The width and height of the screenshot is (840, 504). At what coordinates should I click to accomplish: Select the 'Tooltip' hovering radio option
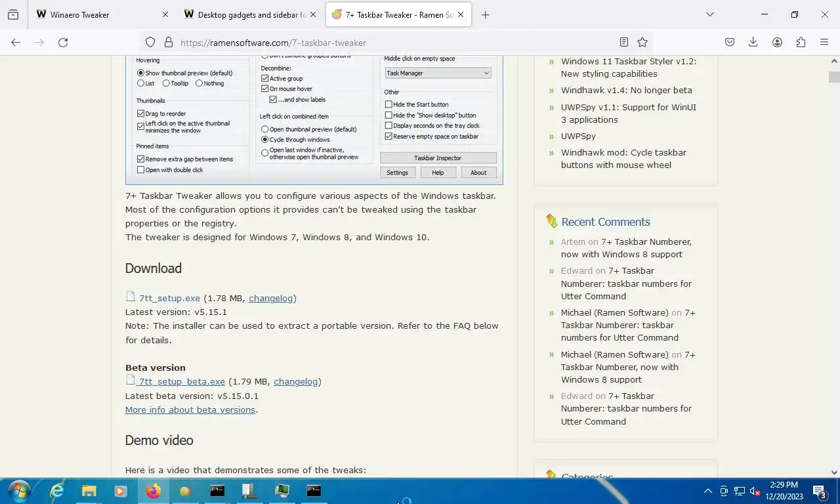coord(166,83)
